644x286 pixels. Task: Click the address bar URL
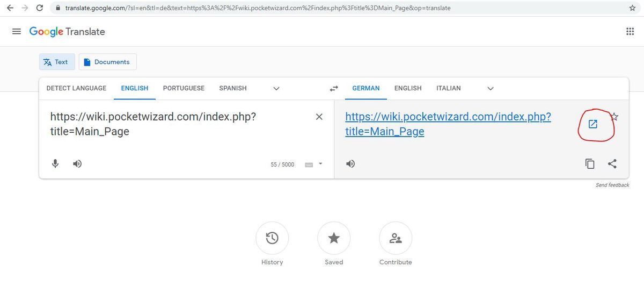pyautogui.click(x=258, y=9)
